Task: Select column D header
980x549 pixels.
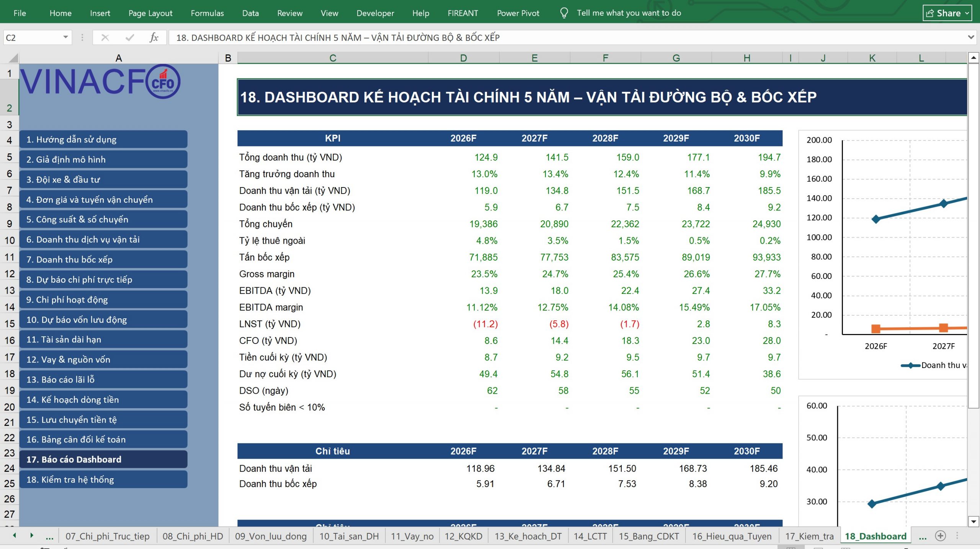Action: [463, 58]
